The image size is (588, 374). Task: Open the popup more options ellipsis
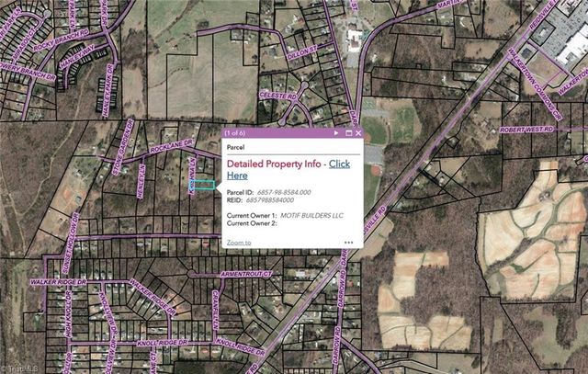tap(349, 243)
